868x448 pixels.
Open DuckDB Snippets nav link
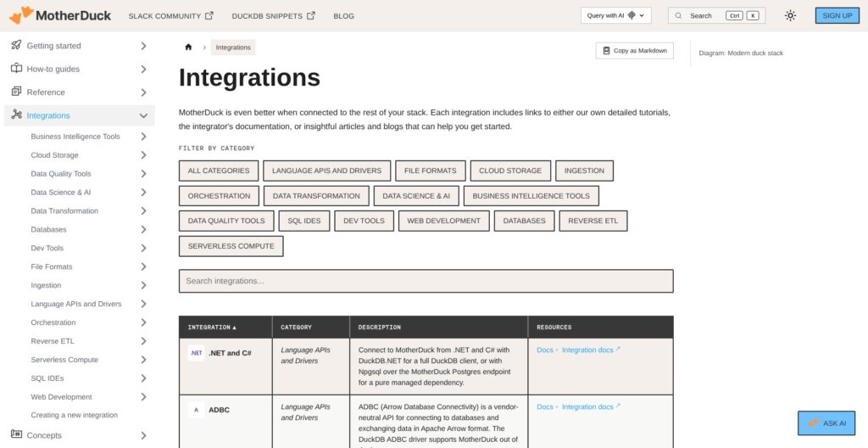(274, 16)
